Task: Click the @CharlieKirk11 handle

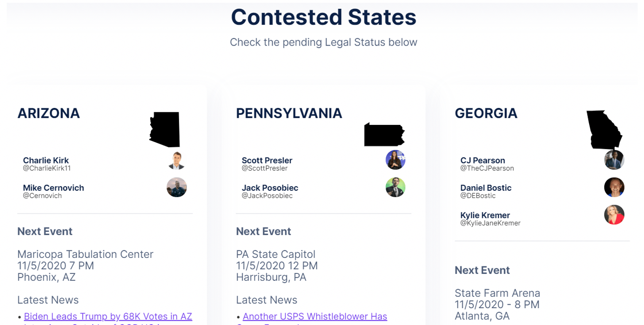Action: 47,168
